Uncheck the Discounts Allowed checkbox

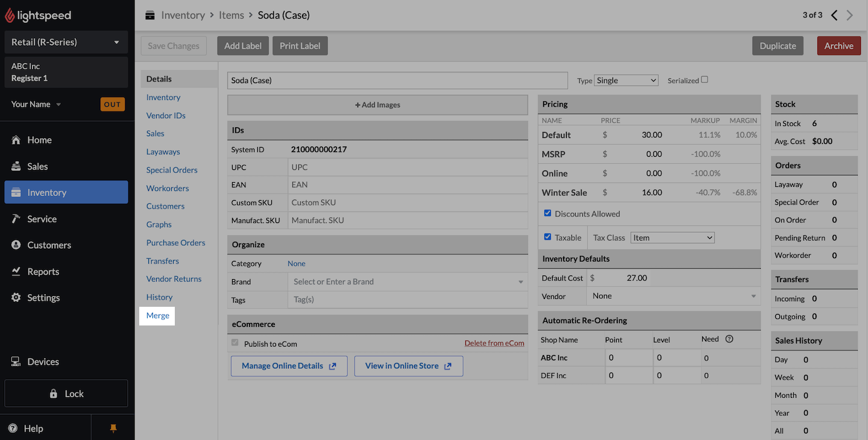(x=548, y=213)
